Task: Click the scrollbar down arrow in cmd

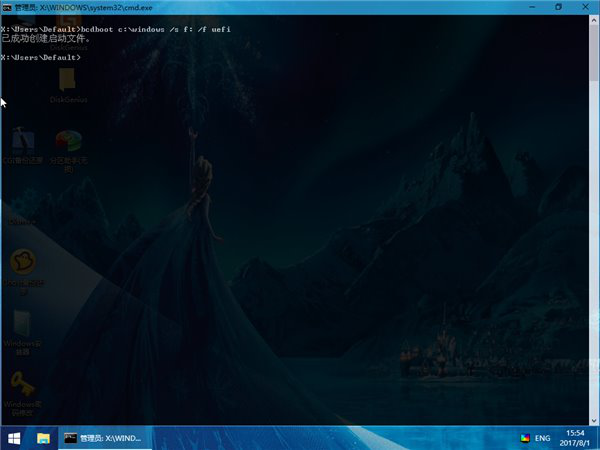Action: [x=594, y=418]
